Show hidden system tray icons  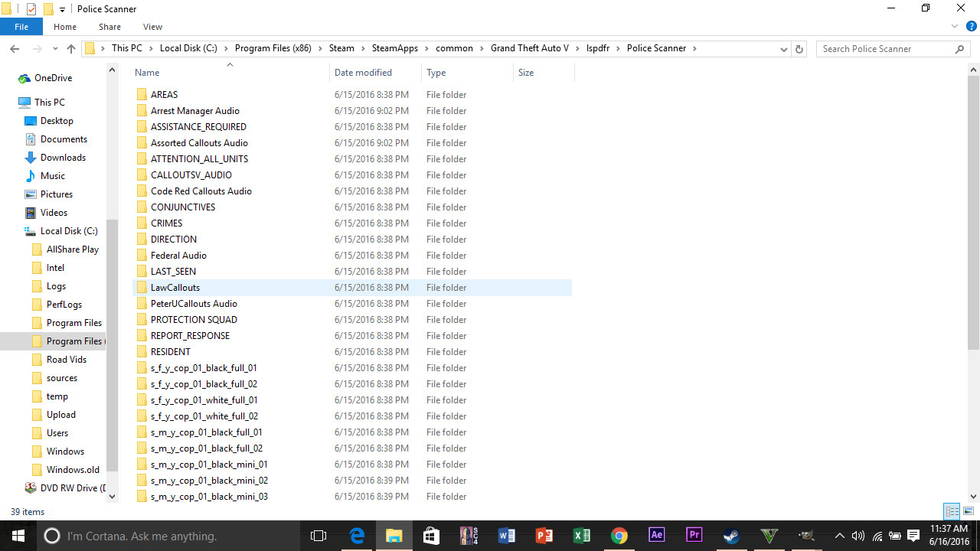[x=839, y=536]
